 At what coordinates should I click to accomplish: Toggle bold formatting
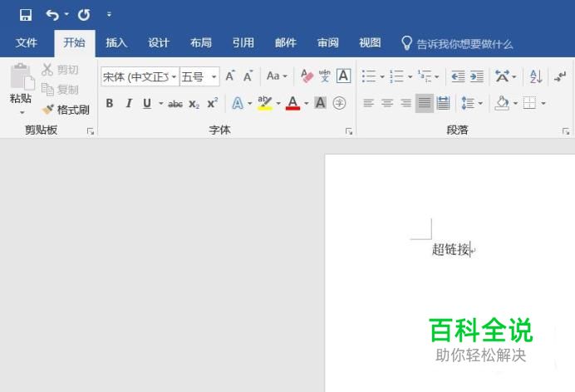coord(110,103)
